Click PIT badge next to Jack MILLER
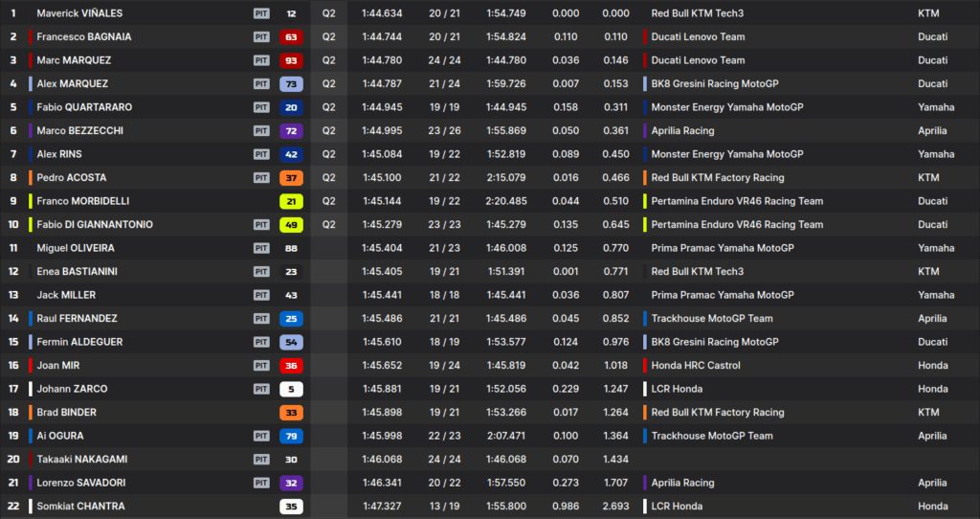The image size is (980, 519). (x=261, y=295)
